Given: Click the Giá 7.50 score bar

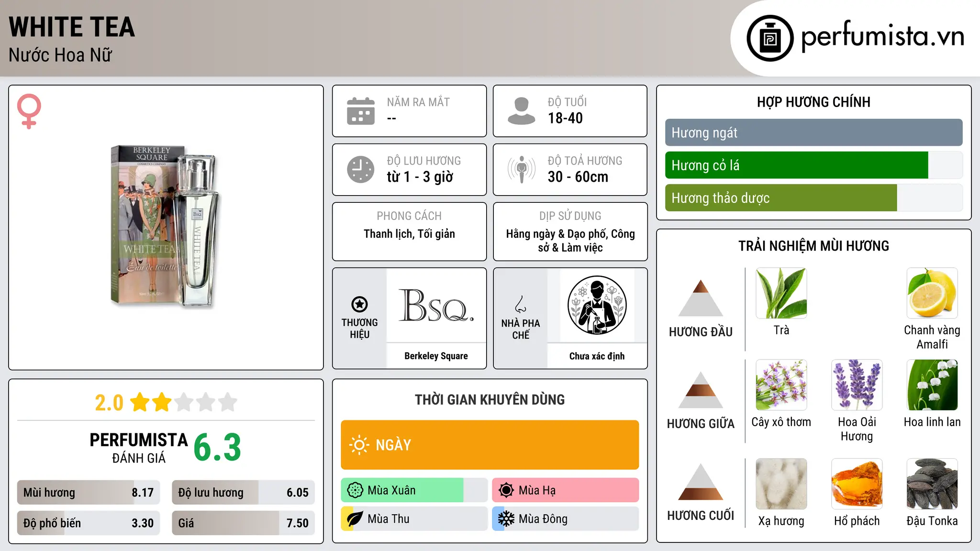Looking at the screenshot, I should (x=243, y=523).
